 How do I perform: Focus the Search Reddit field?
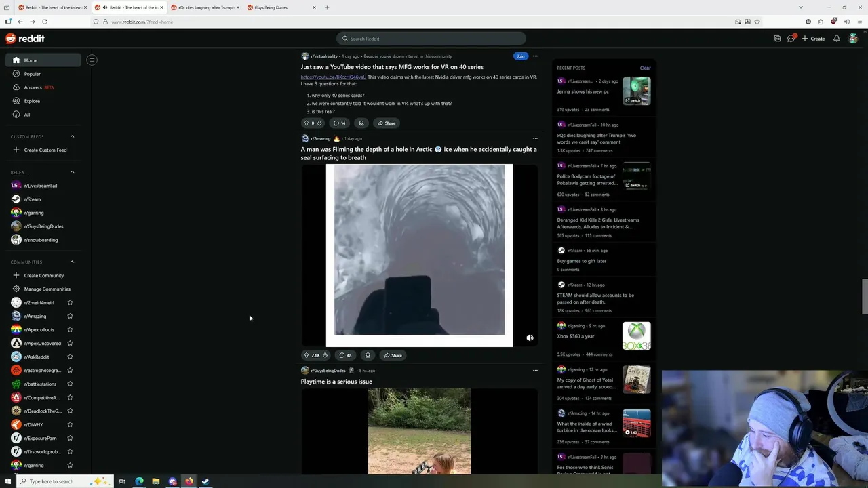point(431,39)
